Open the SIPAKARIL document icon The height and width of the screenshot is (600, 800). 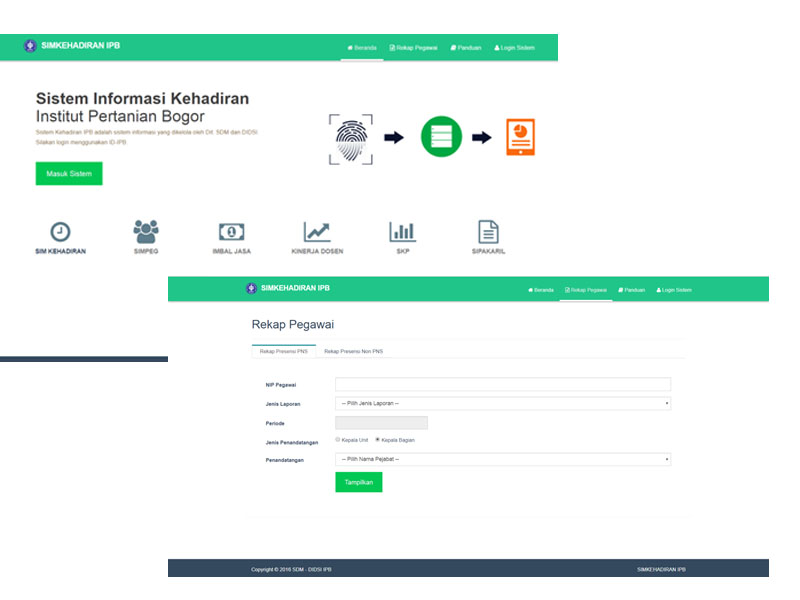[488, 232]
